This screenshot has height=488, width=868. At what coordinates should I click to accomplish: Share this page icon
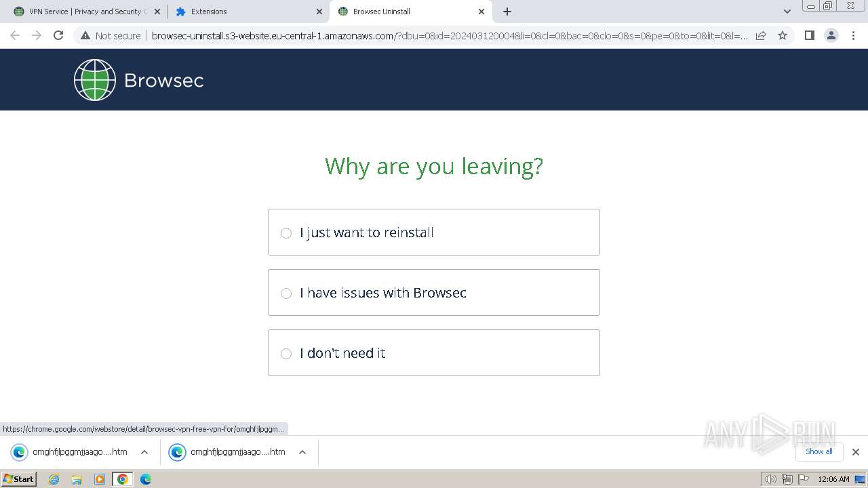point(761,35)
